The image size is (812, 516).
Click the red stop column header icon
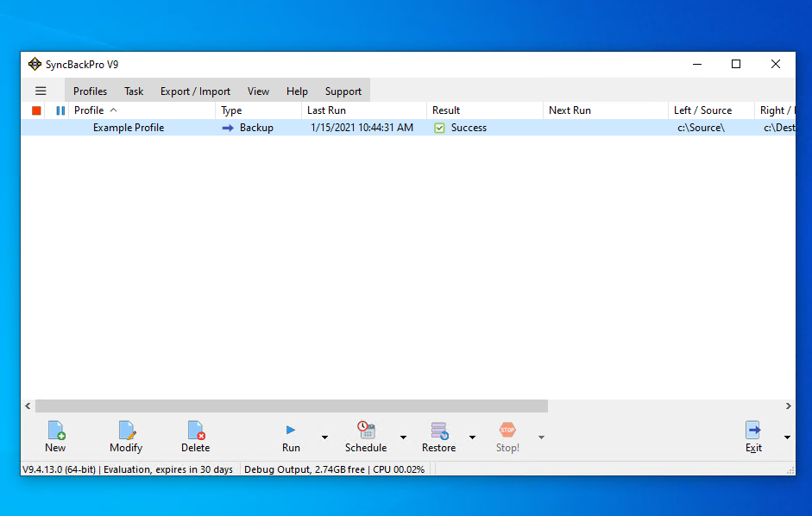(x=36, y=110)
